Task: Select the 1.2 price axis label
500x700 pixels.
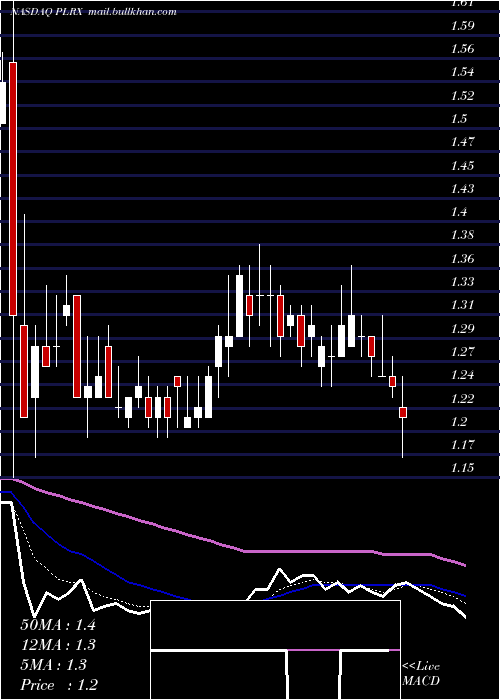Action: click(x=459, y=421)
